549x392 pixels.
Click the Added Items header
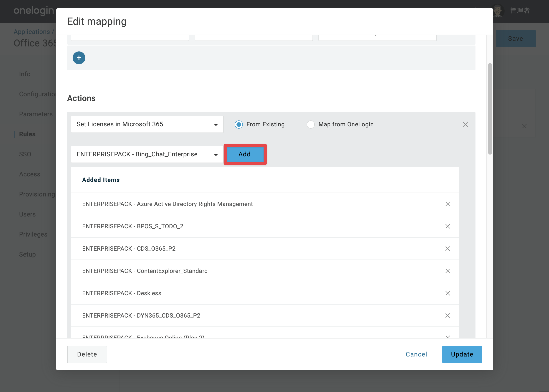(x=101, y=180)
